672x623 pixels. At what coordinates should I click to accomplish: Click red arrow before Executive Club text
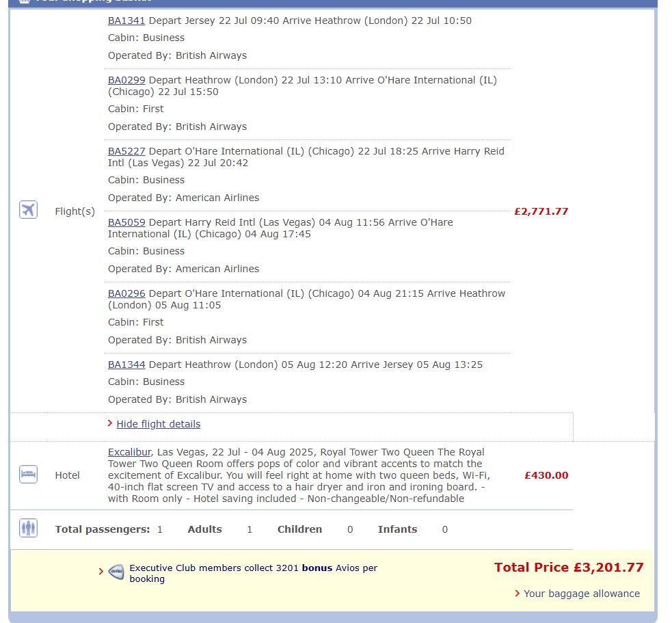click(101, 572)
